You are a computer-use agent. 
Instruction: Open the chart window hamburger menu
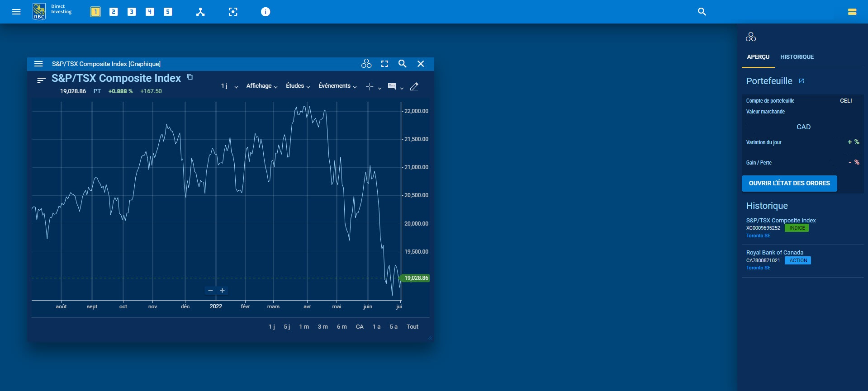point(38,64)
